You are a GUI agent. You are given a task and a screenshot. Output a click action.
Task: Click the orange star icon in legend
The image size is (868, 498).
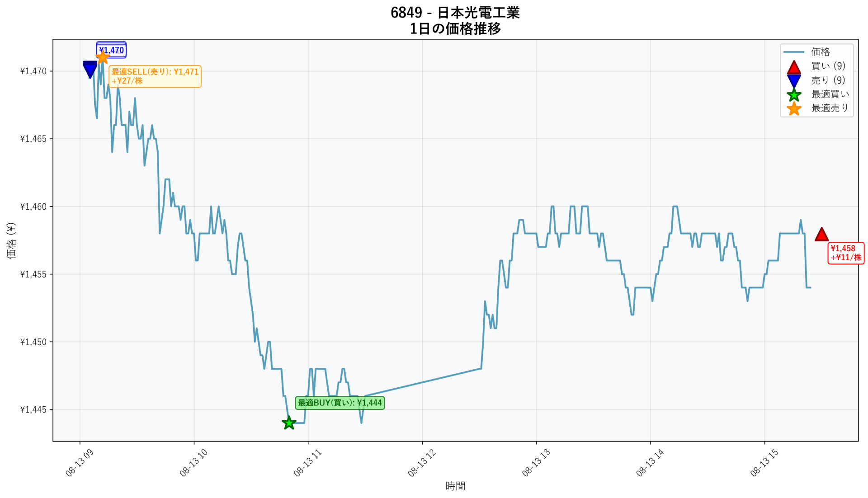click(x=794, y=108)
